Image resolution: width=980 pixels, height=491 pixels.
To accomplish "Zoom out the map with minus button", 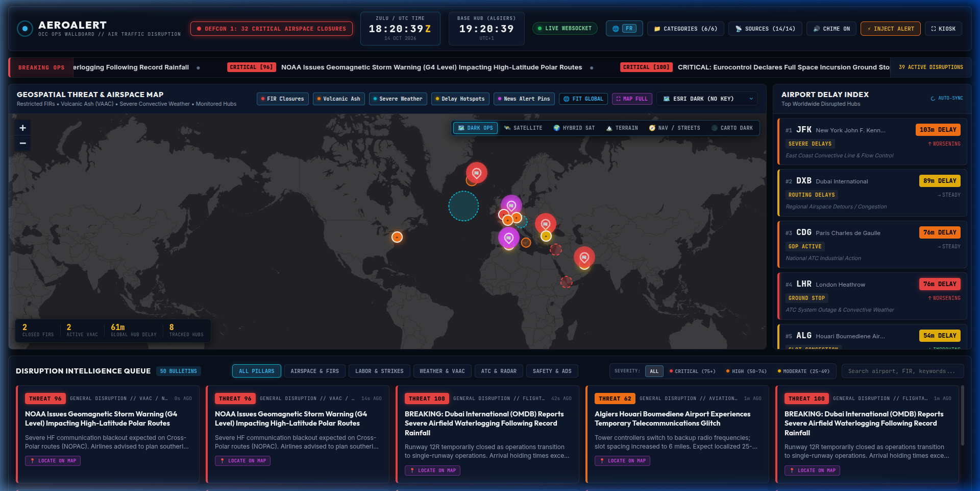I will (22, 143).
